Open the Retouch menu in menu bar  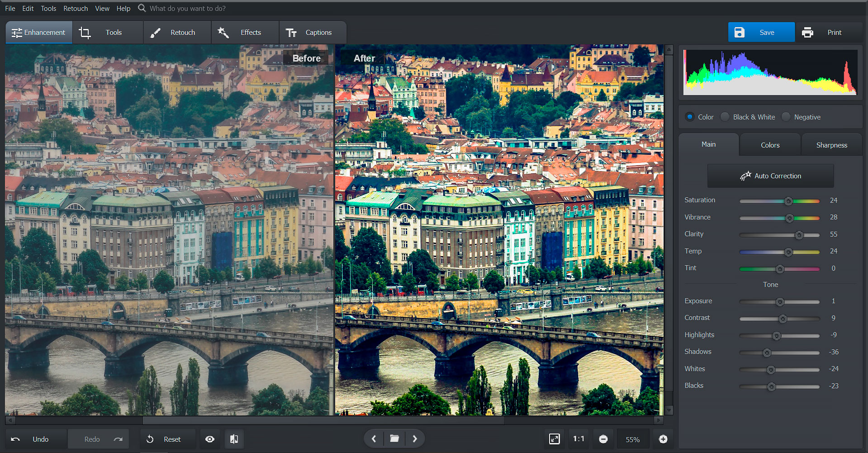[75, 8]
